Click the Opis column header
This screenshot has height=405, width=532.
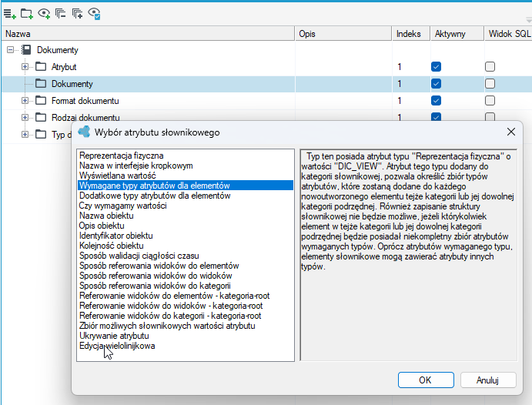tap(343, 34)
